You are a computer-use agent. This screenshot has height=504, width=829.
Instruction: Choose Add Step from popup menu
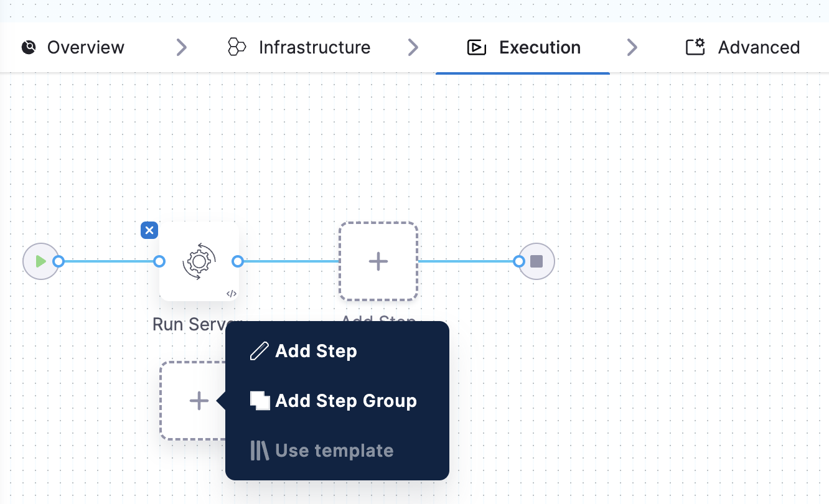click(x=316, y=351)
